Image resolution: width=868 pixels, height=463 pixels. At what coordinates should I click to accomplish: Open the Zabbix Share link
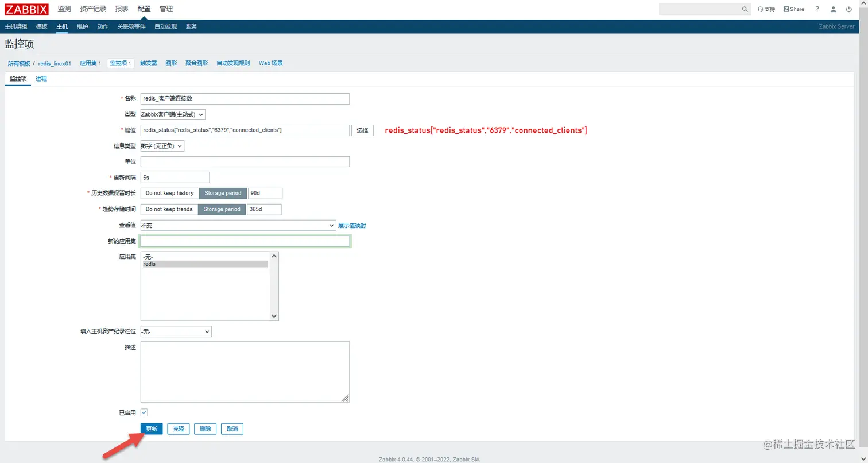point(794,9)
